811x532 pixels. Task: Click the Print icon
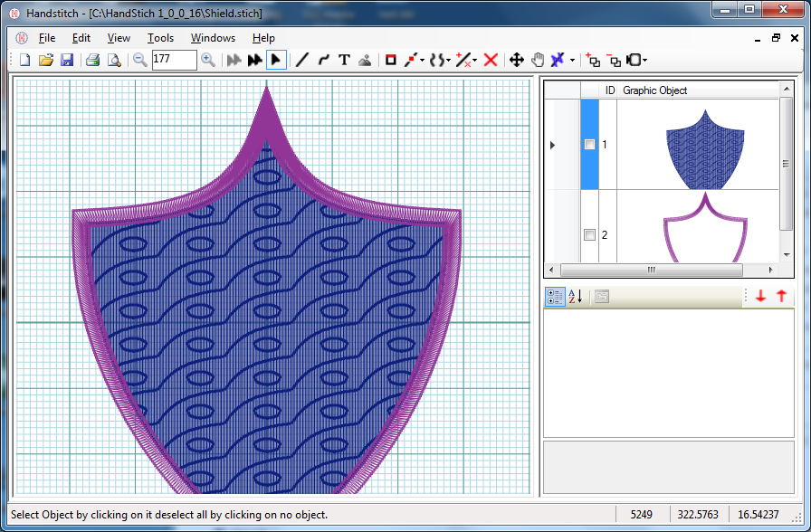click(93, 60)
